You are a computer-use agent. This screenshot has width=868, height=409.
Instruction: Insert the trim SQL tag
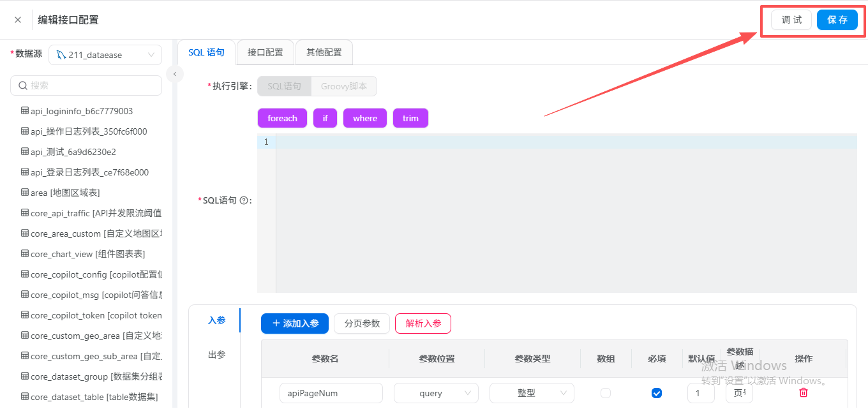click(410, 118)
